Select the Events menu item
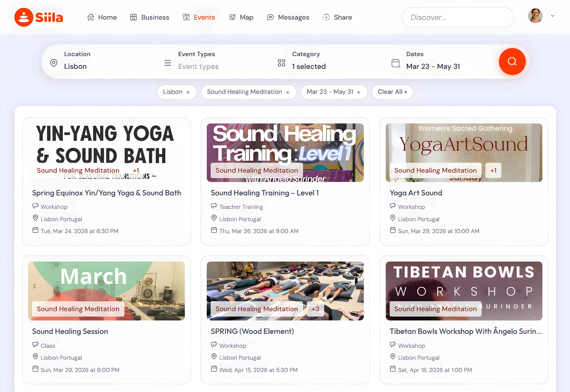The image size is (570, 392). tap(199, 17)
